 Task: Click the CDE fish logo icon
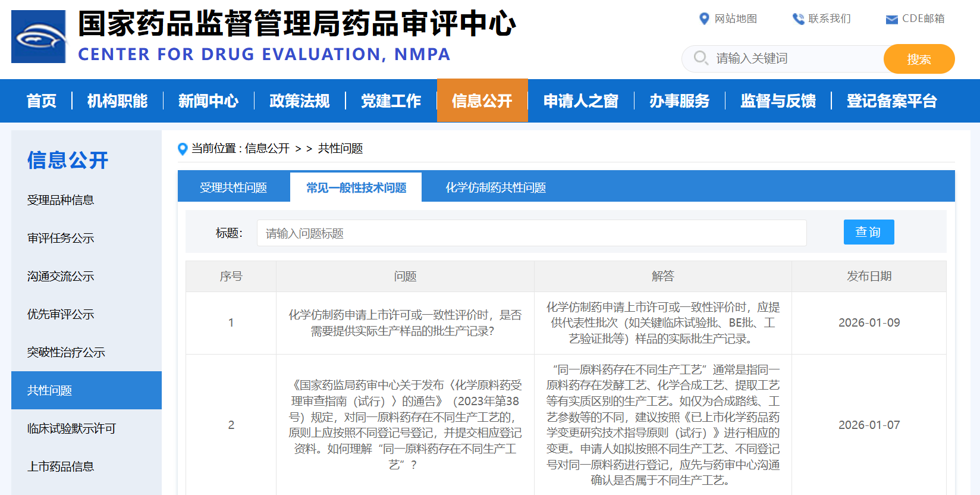point(39,37)
